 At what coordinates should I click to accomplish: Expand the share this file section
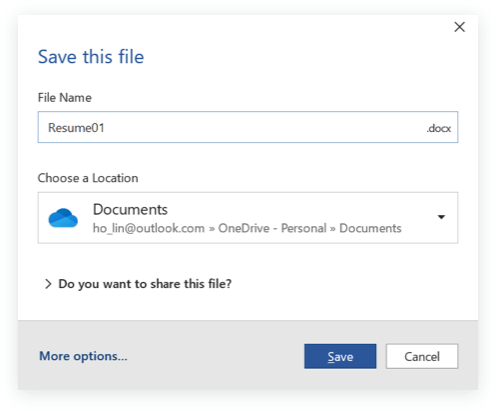(x=138, y=284)
